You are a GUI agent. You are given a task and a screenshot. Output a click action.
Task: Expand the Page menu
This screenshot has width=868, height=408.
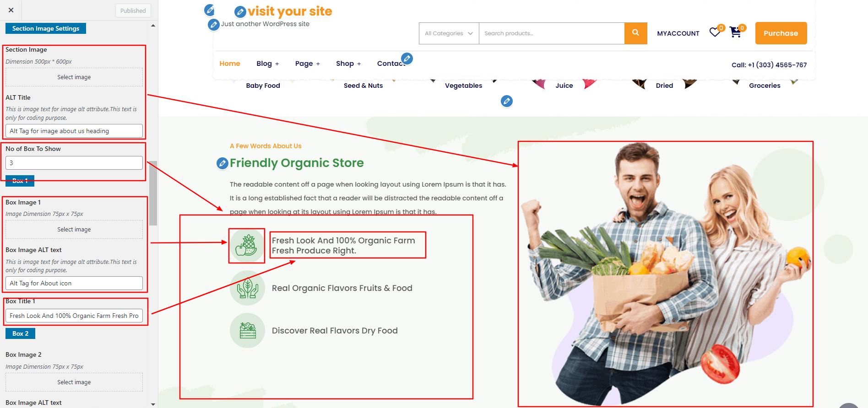click(x=307, y=64)
